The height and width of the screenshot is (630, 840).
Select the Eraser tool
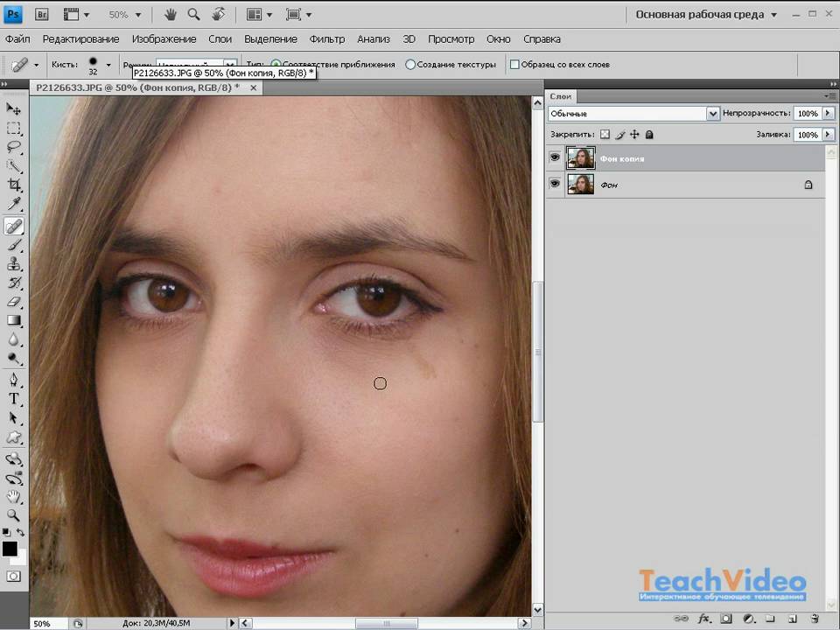pos(13,302)
